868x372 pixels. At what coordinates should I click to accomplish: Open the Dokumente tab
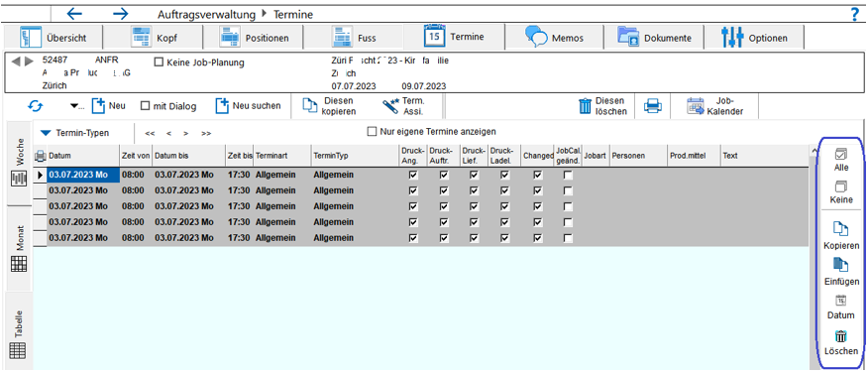coord(654,39)
